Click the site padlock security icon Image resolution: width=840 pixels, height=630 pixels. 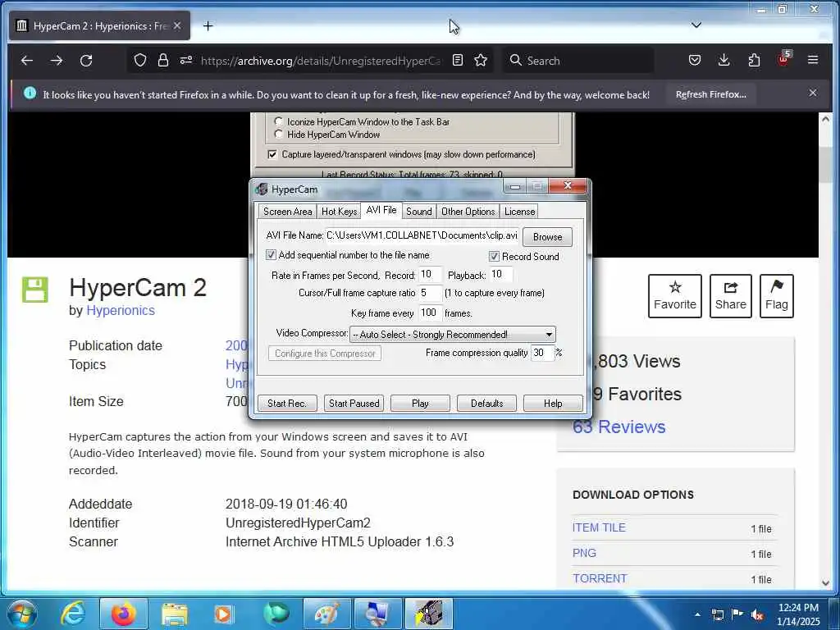163,61
